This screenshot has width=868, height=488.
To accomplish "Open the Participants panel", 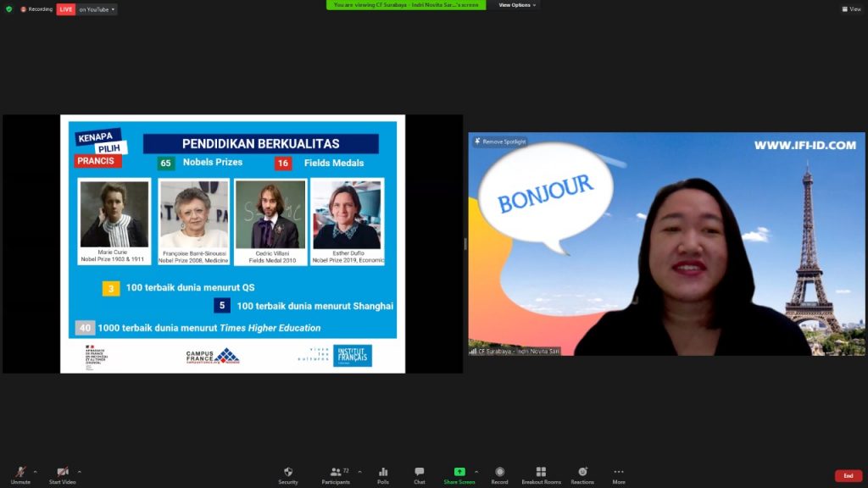I will [x=337, y=473].
